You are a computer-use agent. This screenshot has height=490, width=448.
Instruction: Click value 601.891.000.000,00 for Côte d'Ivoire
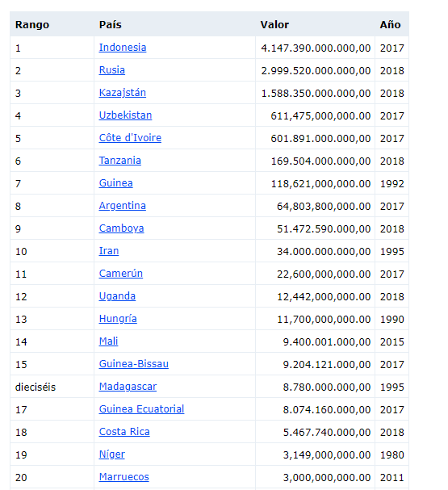(x=320, y=138)
